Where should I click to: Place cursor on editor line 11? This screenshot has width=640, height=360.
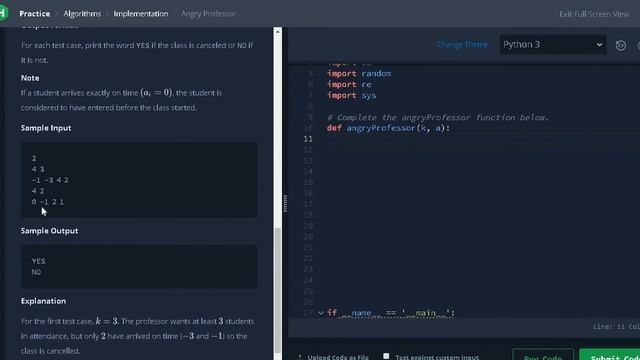tap(482, 139)
